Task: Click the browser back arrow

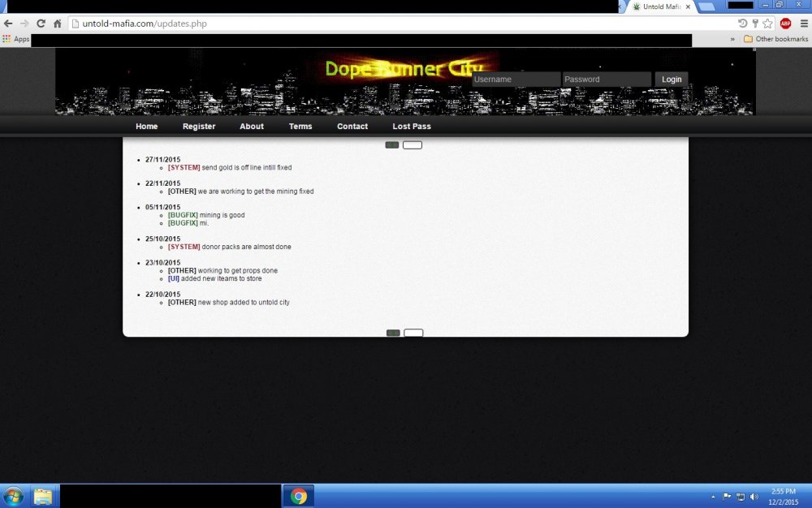Action: coord(8,24)
